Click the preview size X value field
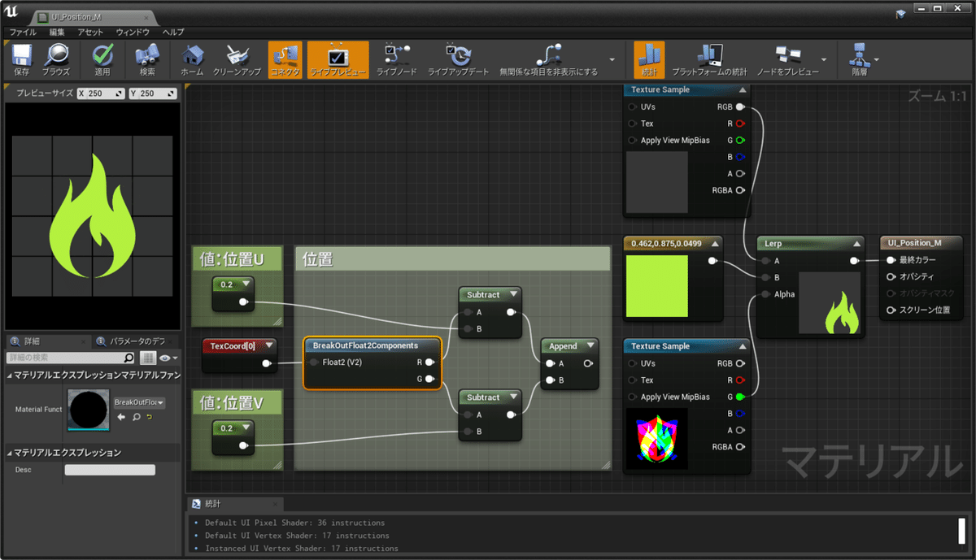 [101, 93]
